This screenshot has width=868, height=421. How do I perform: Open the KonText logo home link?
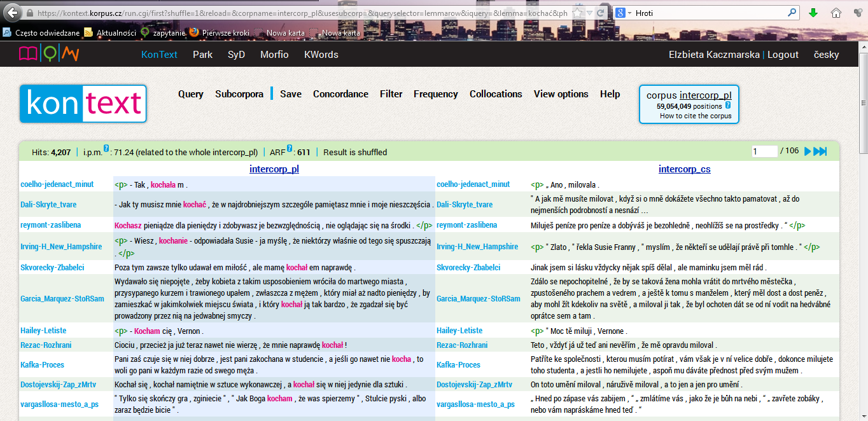coord(83,104)
